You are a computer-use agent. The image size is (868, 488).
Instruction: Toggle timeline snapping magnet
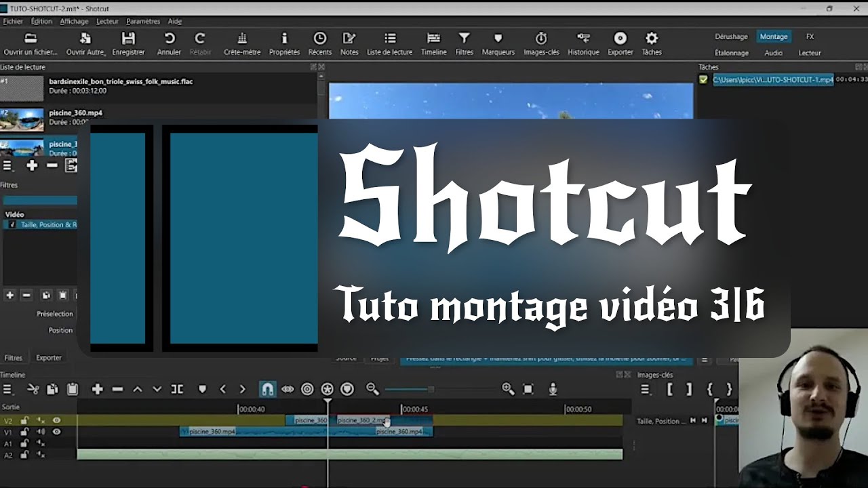pos(267,389)
